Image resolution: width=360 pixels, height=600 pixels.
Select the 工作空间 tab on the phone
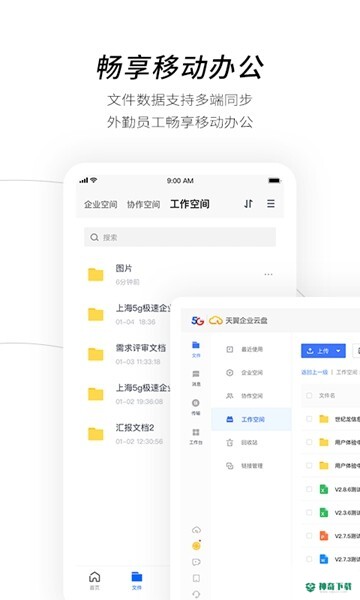(190, 204)
